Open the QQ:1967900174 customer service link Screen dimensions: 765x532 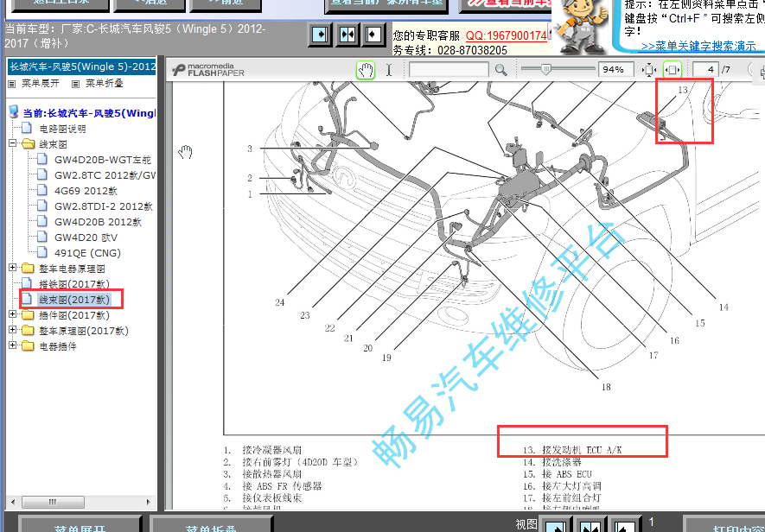point(506,35)
